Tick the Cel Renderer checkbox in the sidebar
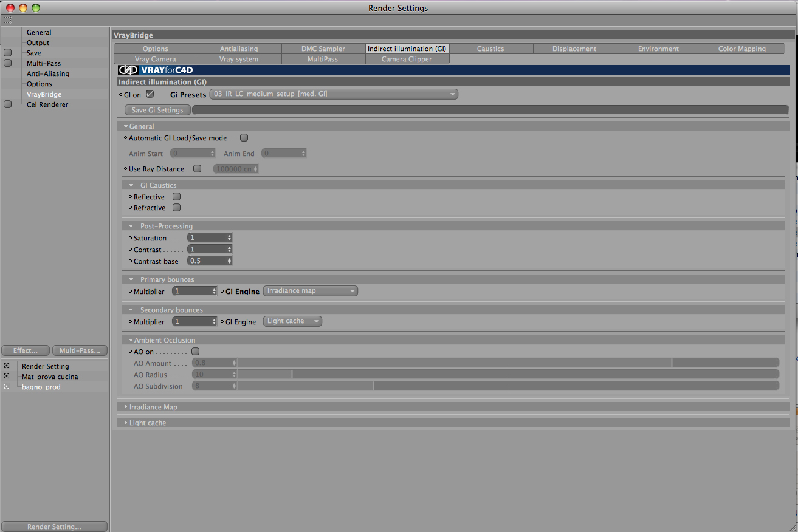This screenshot has width=798, height=532. [8, 104]
